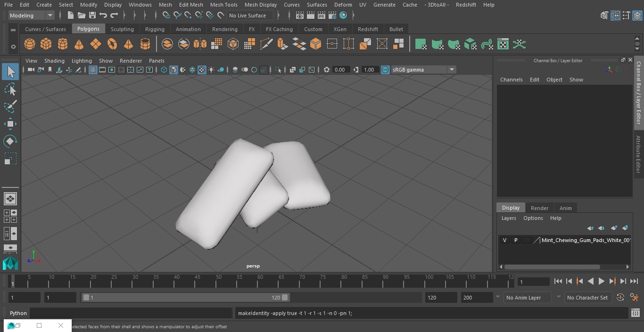This screenshot has width=644, height=332.
Task: Activate the Rotate tool in the toolbox
Action: [x=10, y=141]
